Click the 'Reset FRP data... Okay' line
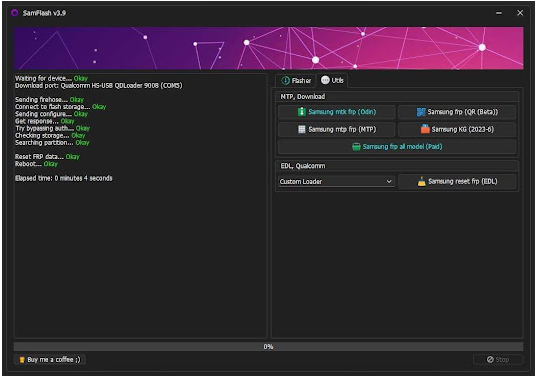This screenshot has height=377, width=537. tap(47, 157)
